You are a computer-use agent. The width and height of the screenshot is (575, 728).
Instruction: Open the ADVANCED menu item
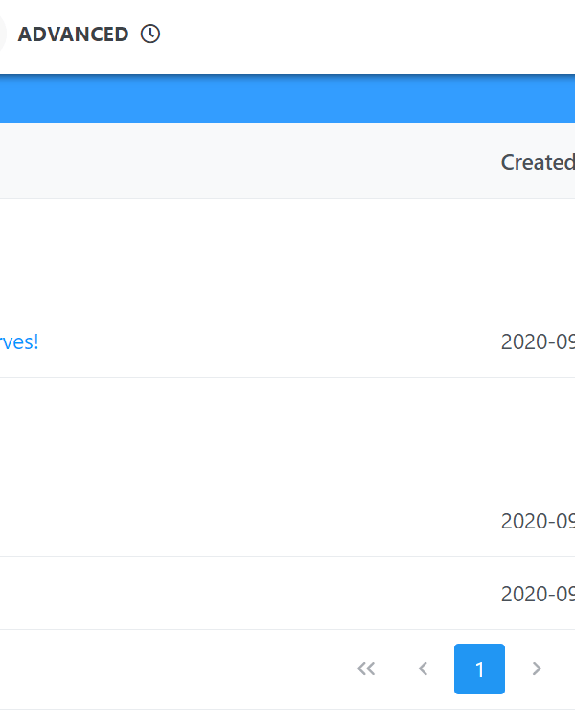(73, 34)
